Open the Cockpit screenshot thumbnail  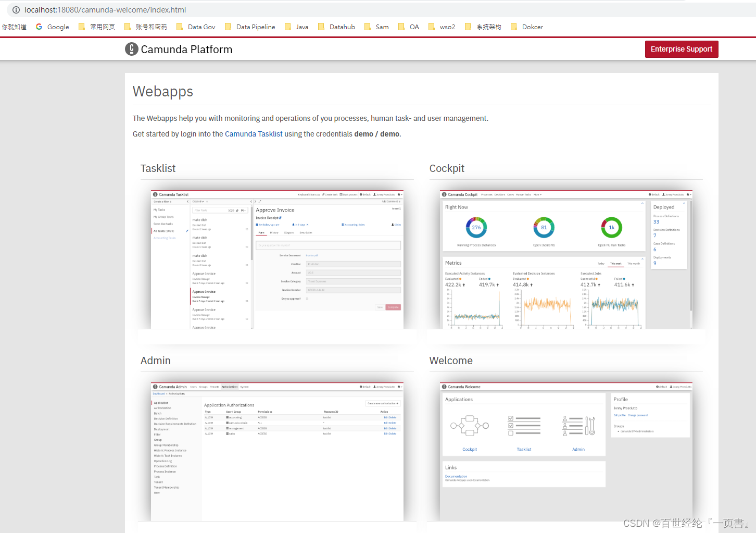(x=566, y=259)
